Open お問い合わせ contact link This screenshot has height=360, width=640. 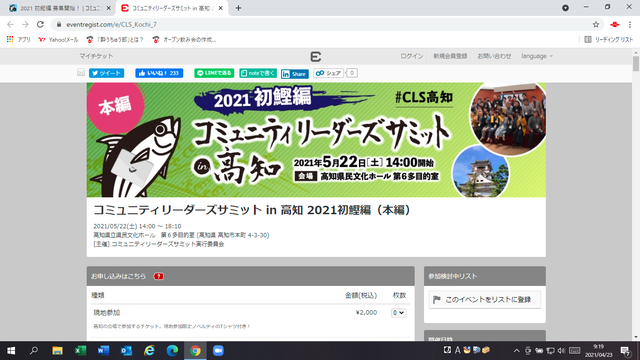(x=494, y=56)
